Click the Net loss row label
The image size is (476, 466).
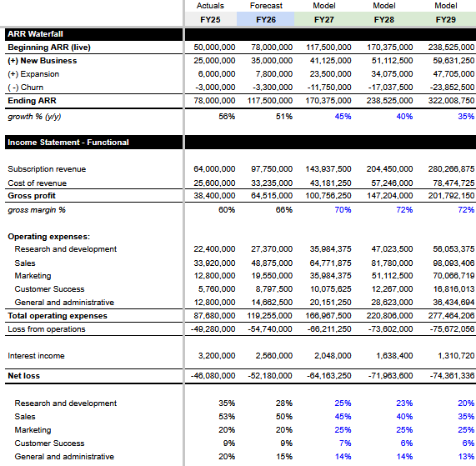[x=23, y=376]
